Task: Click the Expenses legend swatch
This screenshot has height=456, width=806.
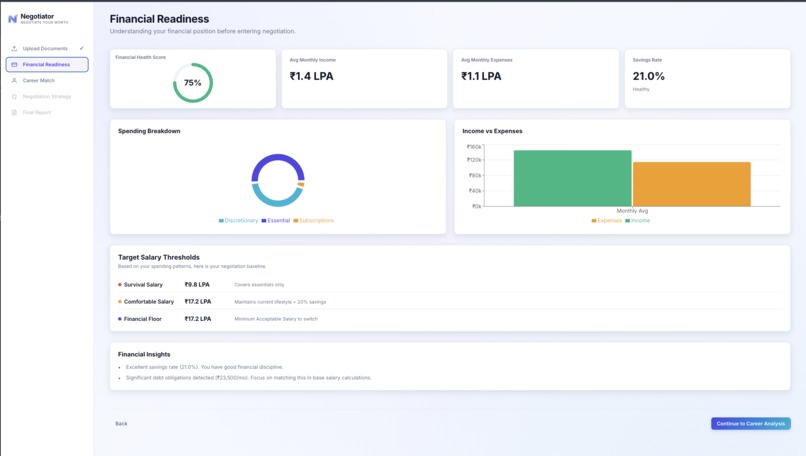Action: [594, 221]
